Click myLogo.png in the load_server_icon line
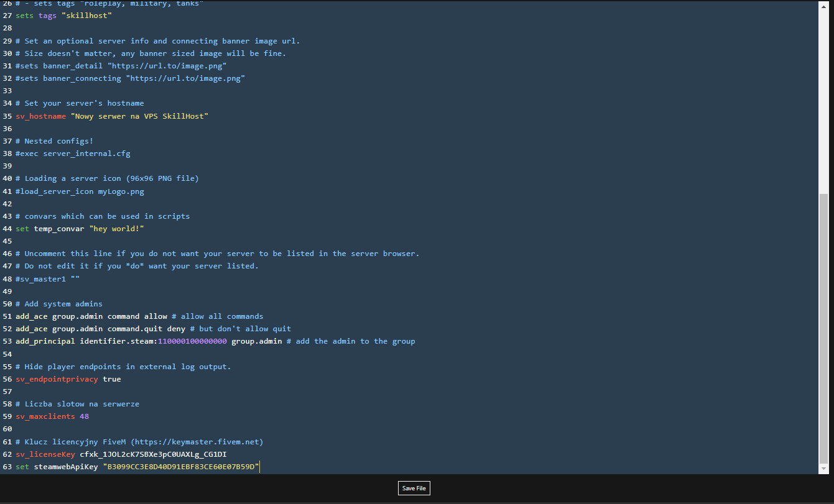This screenshot has height=504, width=834. click(121, 191)
